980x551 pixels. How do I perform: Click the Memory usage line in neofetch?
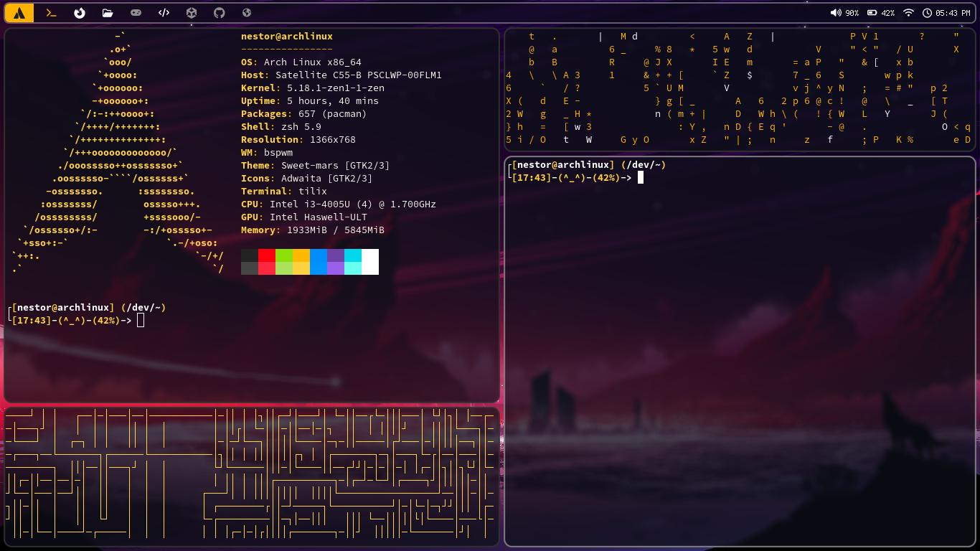(312, 230)
